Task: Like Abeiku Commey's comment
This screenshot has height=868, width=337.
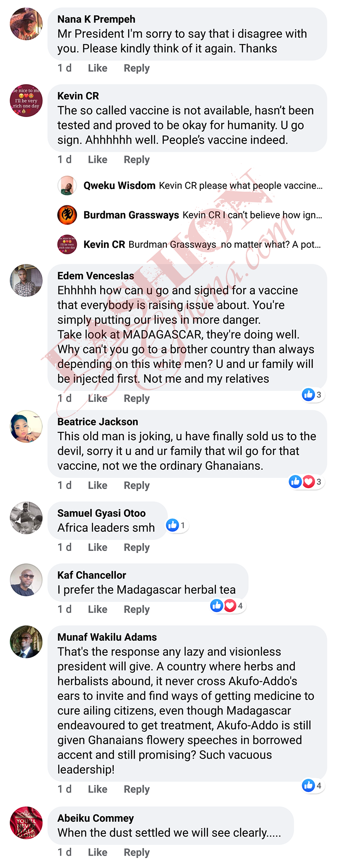Action: tap(97, 852)
